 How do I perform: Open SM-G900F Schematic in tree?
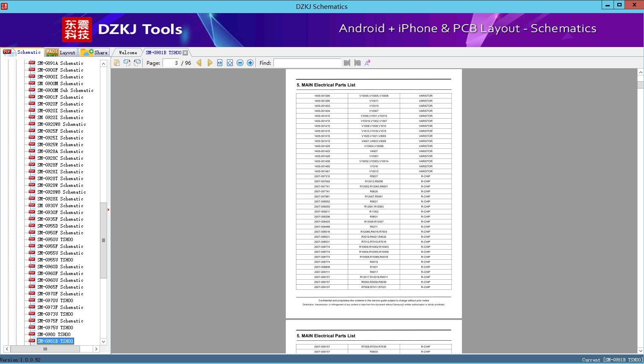point(60,70)
